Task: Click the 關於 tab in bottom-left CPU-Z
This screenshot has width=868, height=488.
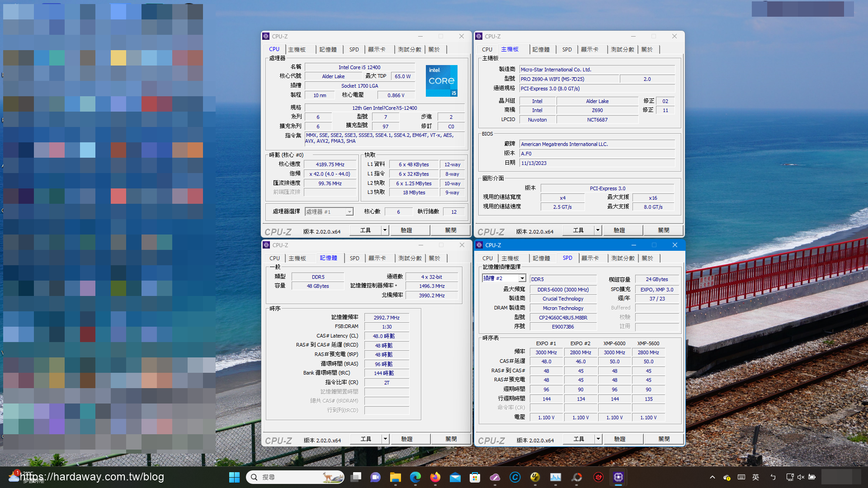Action: point(434,258)
